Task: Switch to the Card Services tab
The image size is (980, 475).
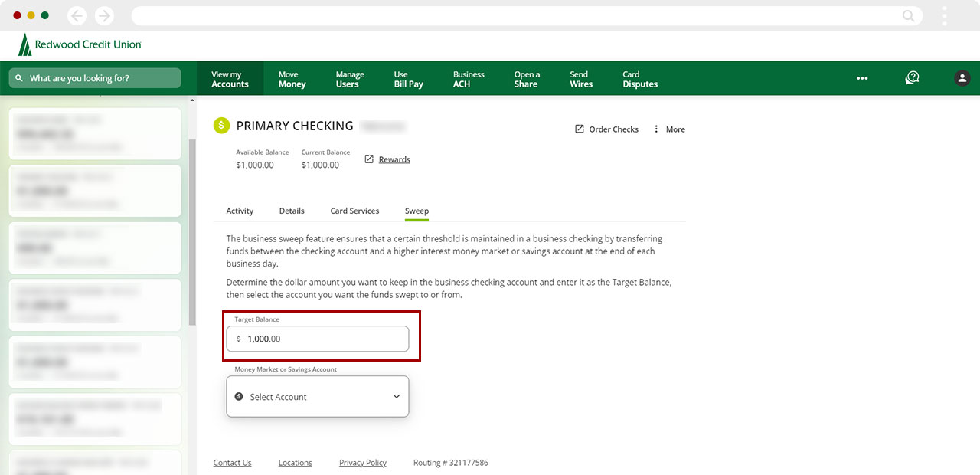Action: [354, 211]
